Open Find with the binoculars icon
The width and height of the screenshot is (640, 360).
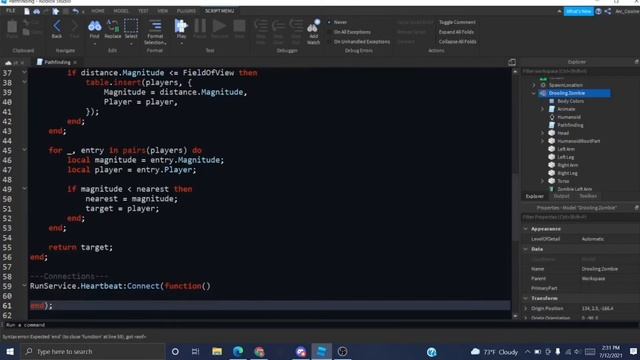point(94,27)
